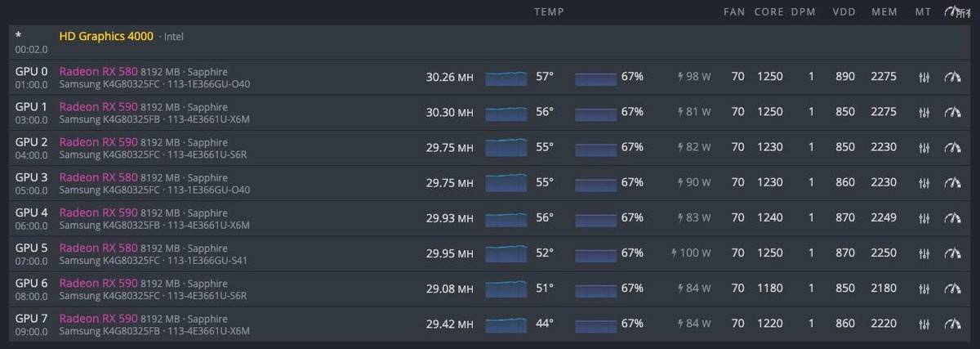The width and height of the screenshot is (980, 349).
Task: Click the TEMP column header
Action: click(549, 12)
